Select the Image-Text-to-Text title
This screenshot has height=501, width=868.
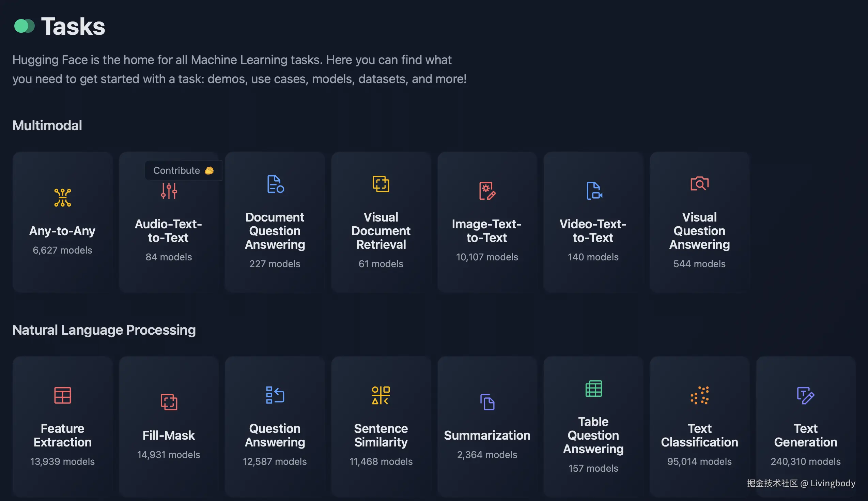pyautogui.click(x=487, y=231)
